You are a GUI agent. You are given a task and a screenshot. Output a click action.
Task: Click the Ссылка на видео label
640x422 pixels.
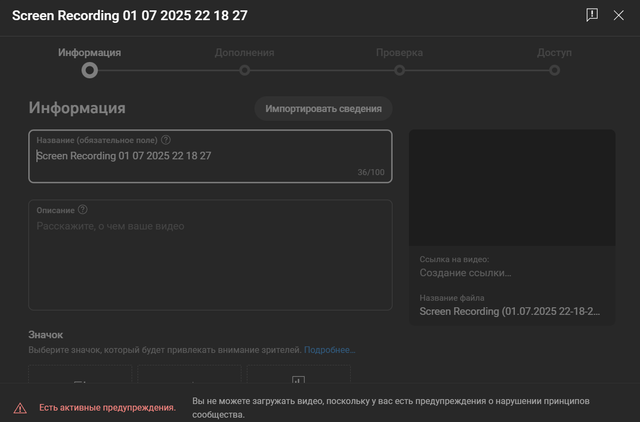pos(454,259)
